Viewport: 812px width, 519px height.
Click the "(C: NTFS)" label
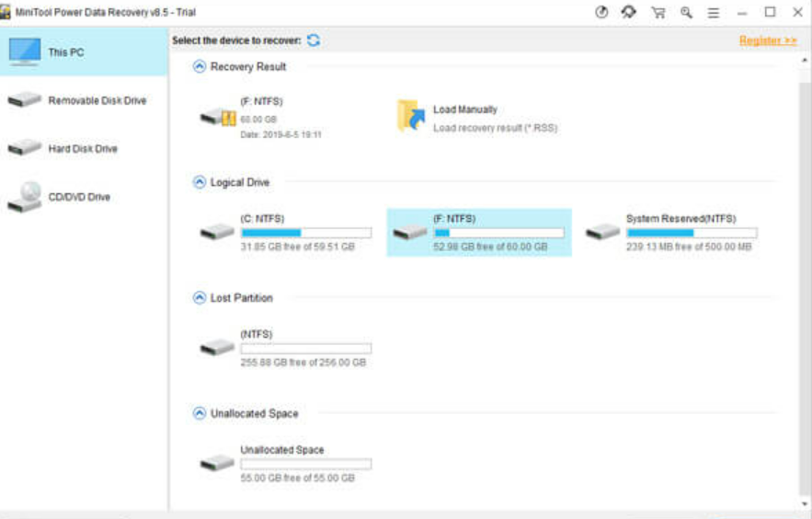click(x=262, y=219)
